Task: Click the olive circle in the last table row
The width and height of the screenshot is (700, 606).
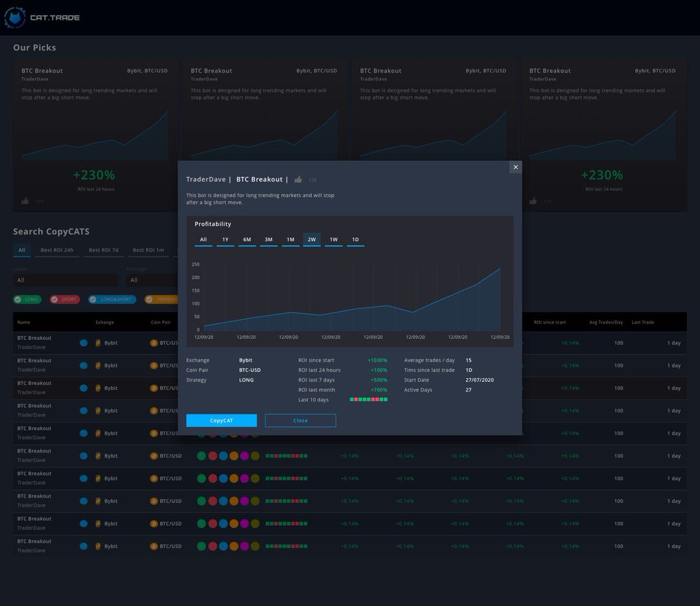Action: click(255, 546)
